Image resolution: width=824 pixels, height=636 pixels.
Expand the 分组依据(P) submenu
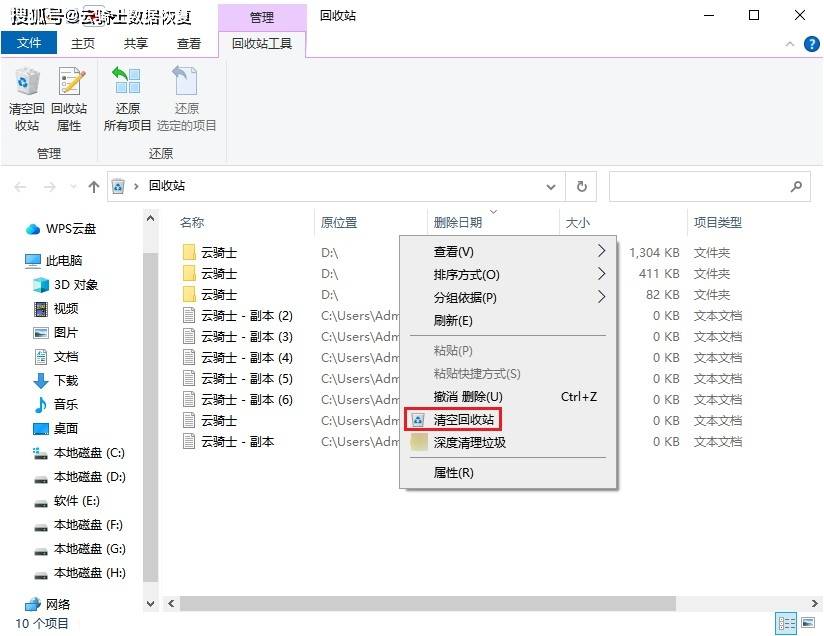(601, 297)
